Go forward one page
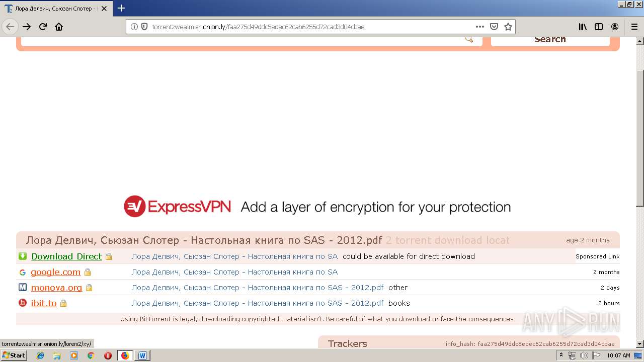Viewport: 644px width, 362px height. pos(27,27)
